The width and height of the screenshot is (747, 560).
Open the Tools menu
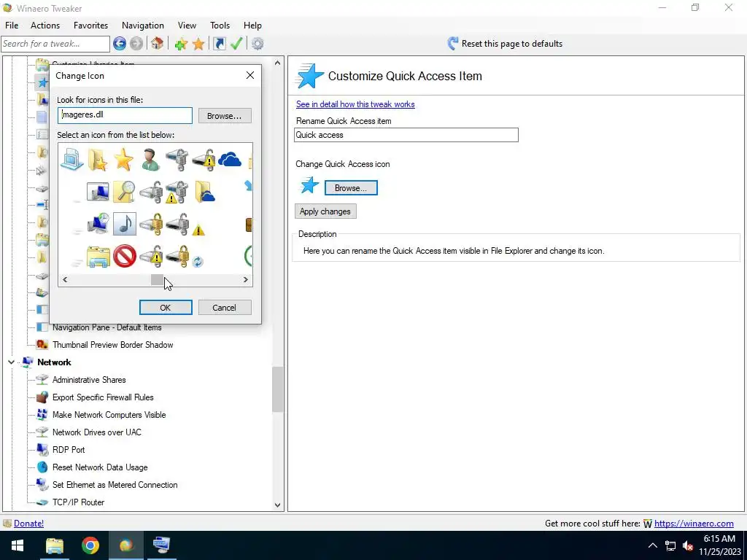click(220, 26)
